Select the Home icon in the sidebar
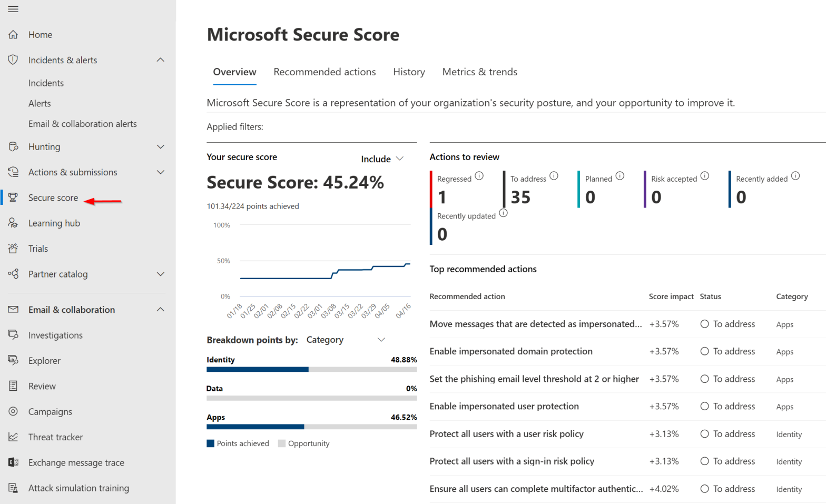The width and height of the screenshot is (826, 504). point(13,34)
